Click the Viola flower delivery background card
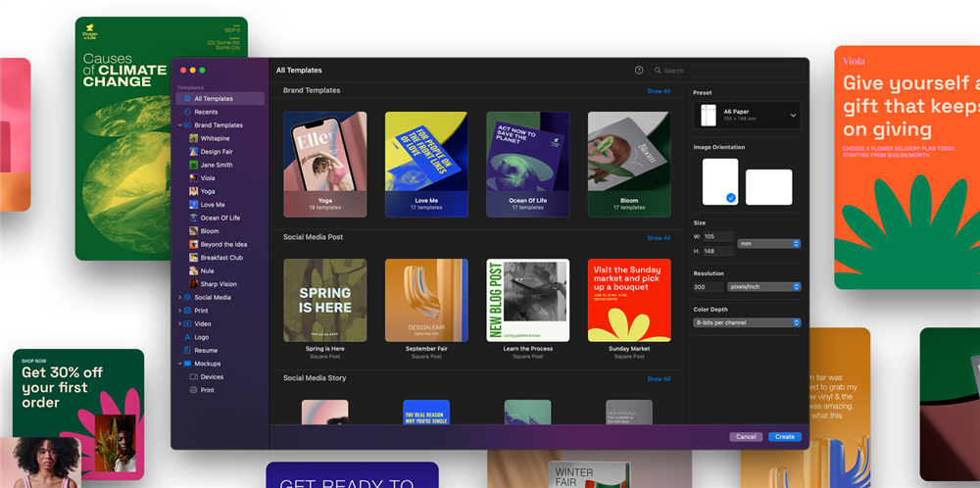 pos(906,167)
